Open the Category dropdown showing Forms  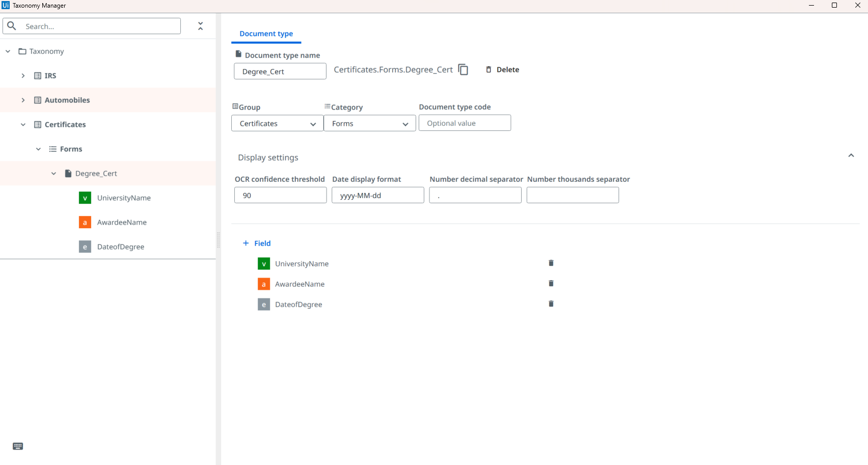click(370, 123)
